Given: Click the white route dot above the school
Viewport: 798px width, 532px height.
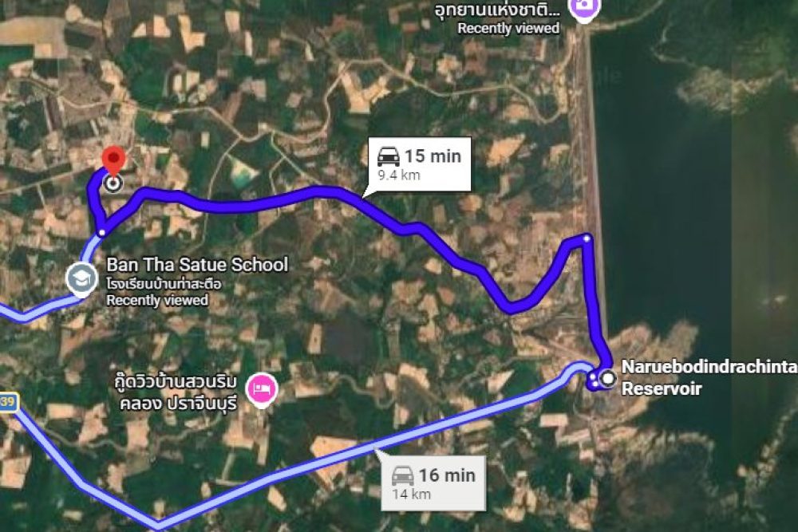Looking at the screenshot, I should click(102, 232).
